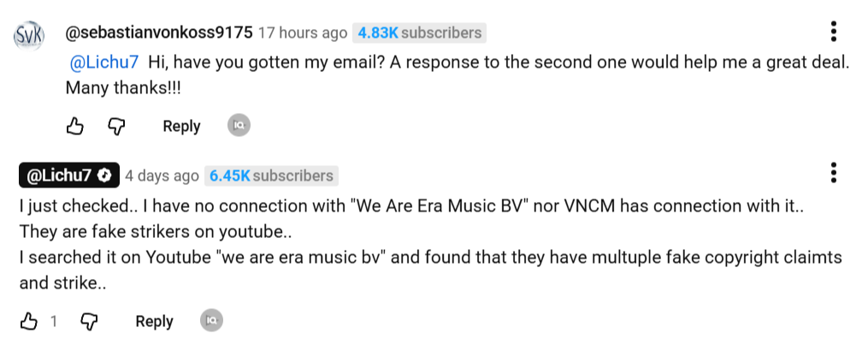Reply to the sebastianvonkoss9175 comment
868x345 pixels.
[x=181, y=127]
